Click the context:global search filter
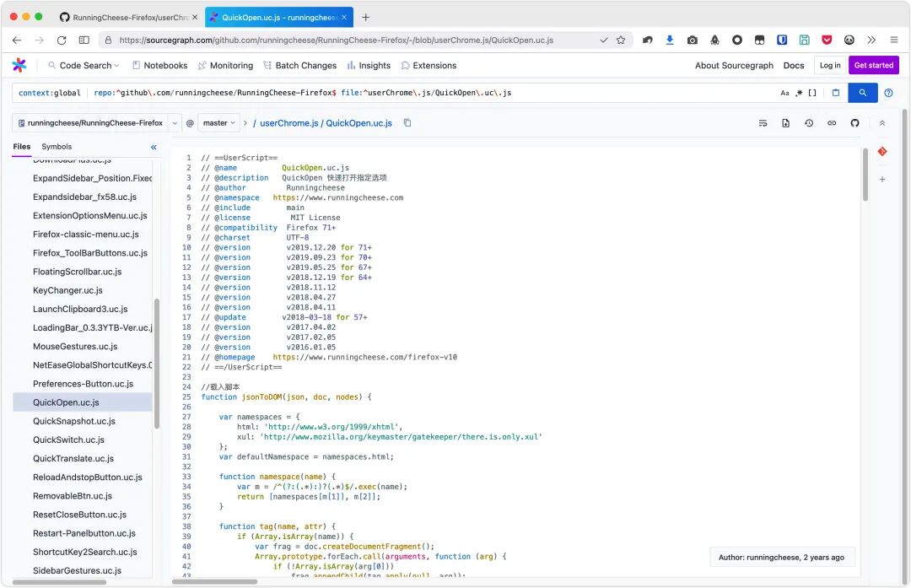 [x=50, y=93]
